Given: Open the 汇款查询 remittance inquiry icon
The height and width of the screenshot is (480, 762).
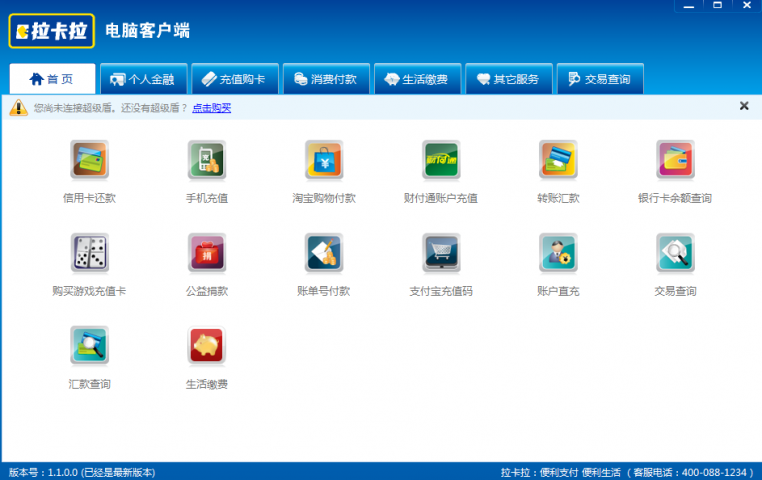Looking at the screenshot, I should [89, 346].
